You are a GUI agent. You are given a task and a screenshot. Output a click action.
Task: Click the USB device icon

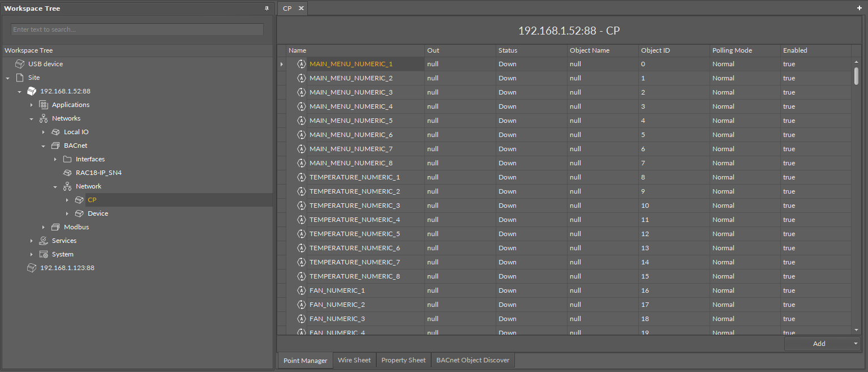point(21,63)
